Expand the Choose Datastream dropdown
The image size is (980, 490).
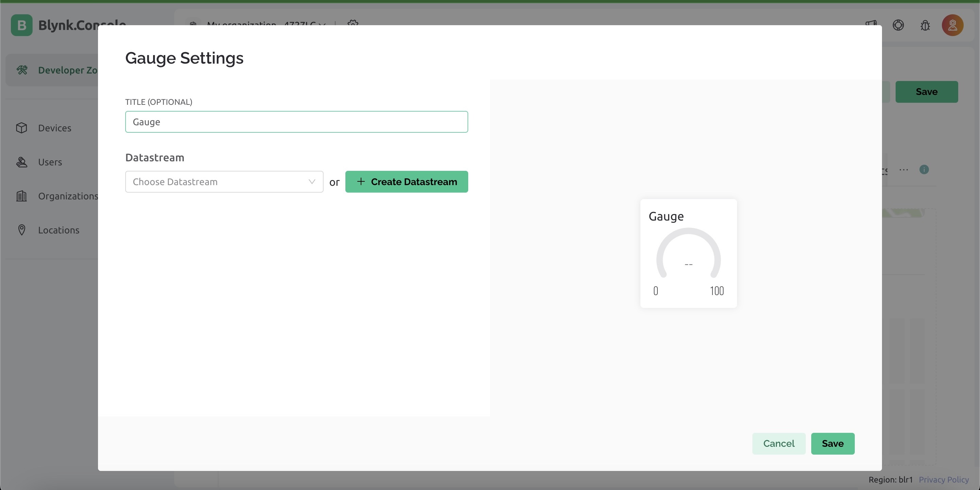[x=224, y=181]
